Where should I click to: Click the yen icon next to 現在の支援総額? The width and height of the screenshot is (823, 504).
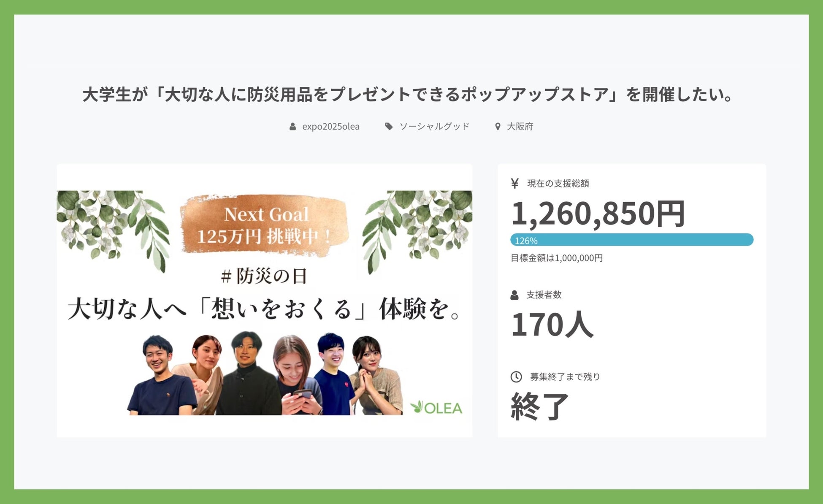[x=514, y=183]
